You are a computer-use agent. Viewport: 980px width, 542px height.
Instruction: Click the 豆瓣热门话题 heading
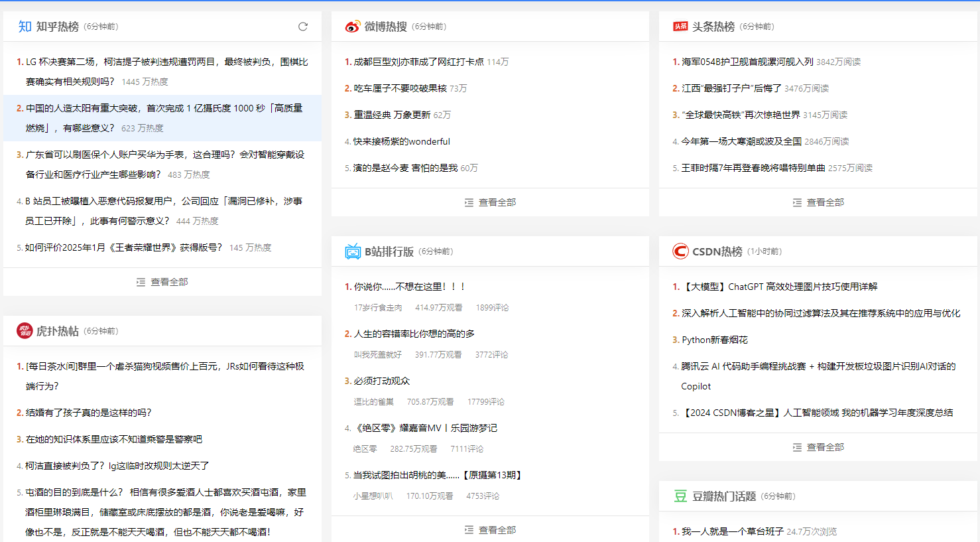[724, 496]
